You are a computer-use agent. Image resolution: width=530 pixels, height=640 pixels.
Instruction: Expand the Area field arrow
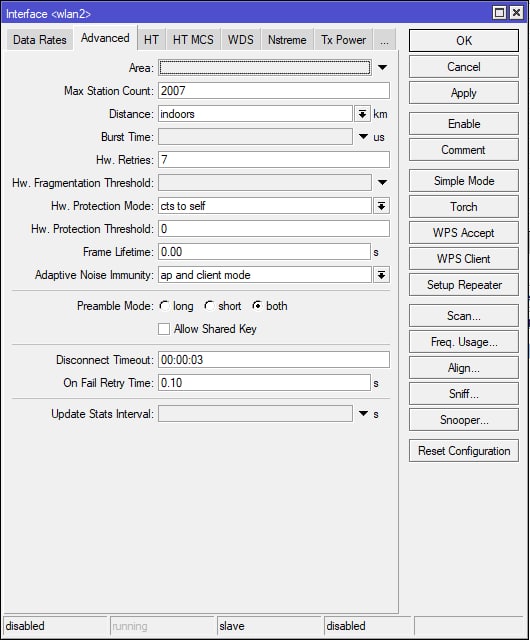382,67
